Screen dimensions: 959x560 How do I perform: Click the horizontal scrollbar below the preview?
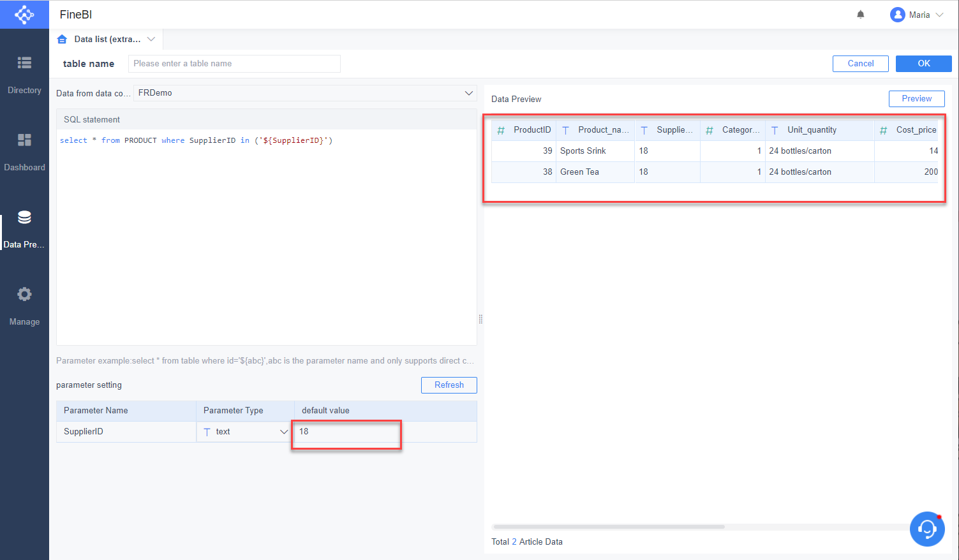pyautogui.click(x=608, y=526)
